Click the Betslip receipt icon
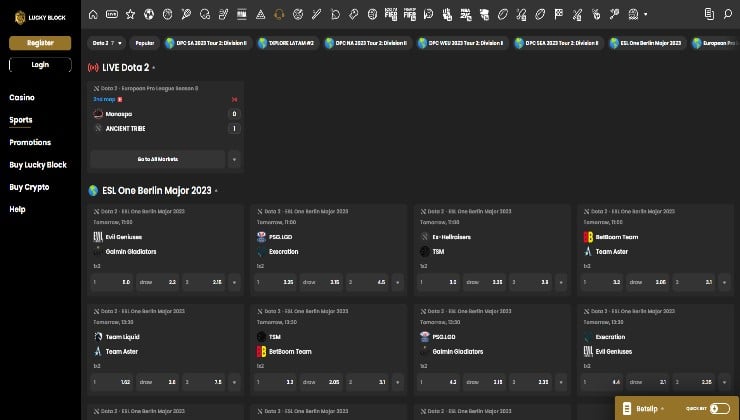Image resolution: width=740 pixels, height=420 pixels. click(x=627, y=409)
